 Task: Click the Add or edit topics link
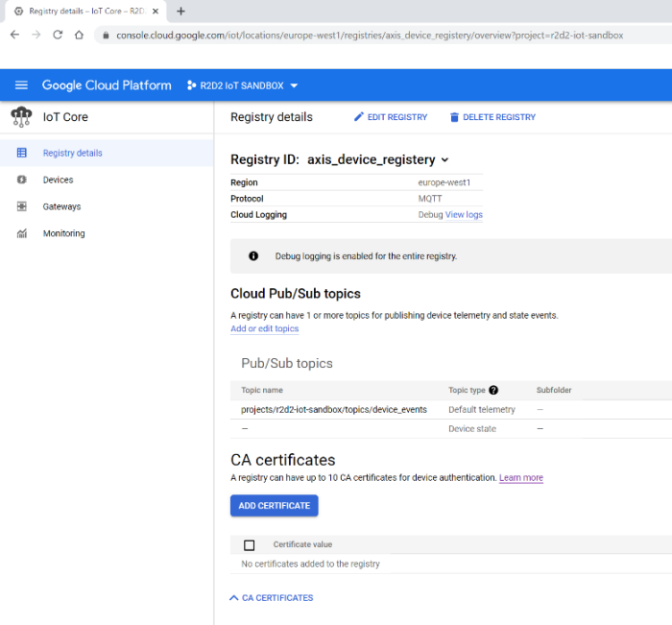click(264, 328)
